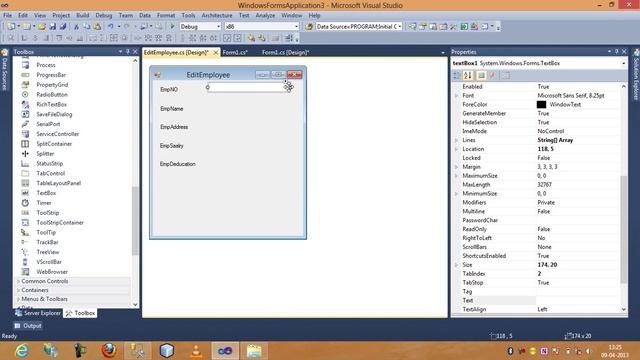Select the WebBrowser control in Toolbox
This screenshot has height=360, width=640.
click(52, 272)
